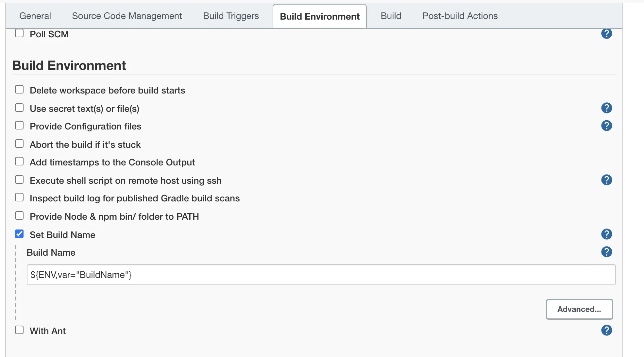This screenshot has width=644, height=357.
Task: Open help for Poll SCM
Action: pos(606,33)
